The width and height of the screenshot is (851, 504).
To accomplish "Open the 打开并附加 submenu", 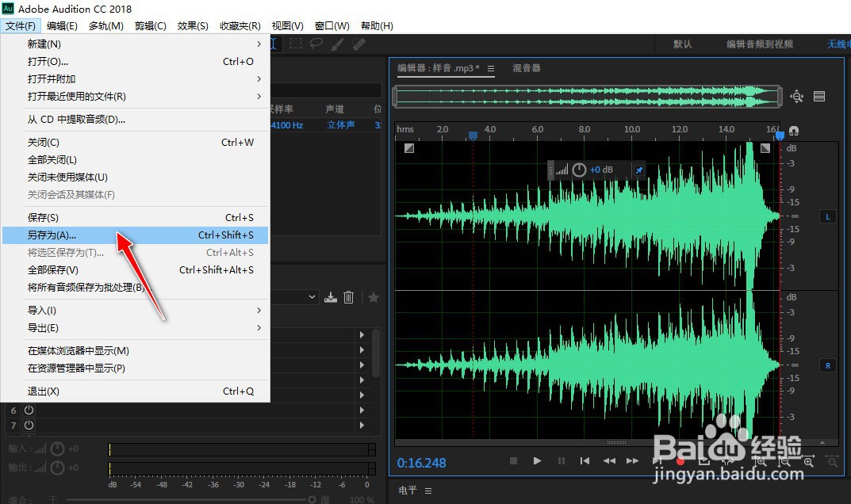I will point(136,78).
